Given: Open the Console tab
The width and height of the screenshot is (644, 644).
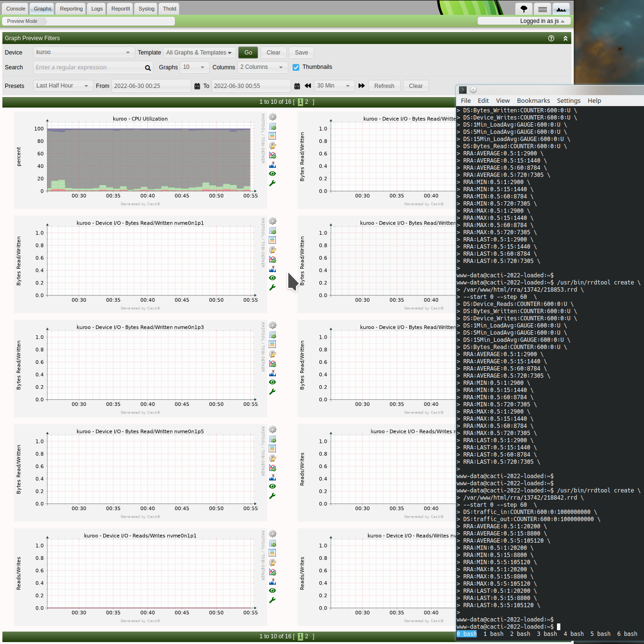Looking at the screenshot, I should [16, 9].
